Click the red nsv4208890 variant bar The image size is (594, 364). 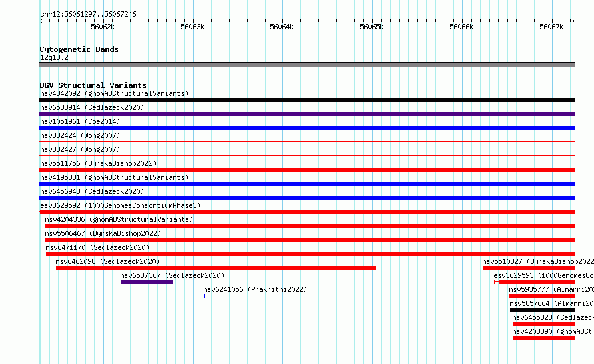[x=544, y=338]
